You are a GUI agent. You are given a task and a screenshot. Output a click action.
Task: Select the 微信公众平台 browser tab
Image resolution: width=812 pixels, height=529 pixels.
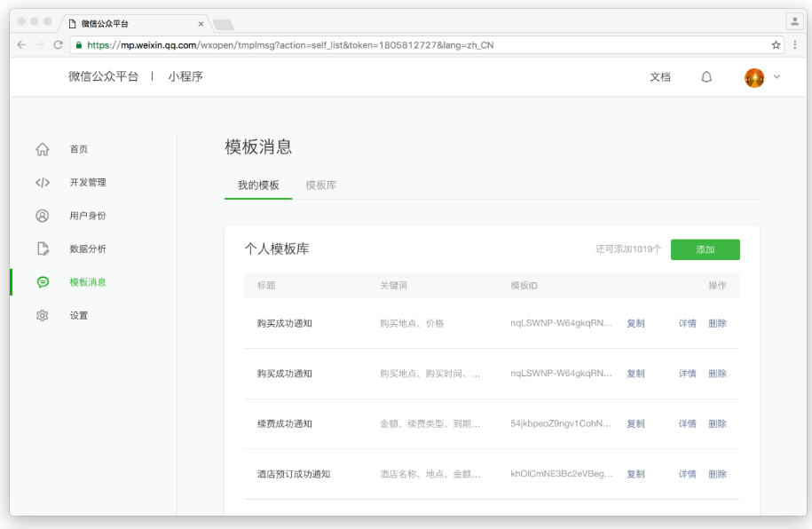tap(136, 23)
